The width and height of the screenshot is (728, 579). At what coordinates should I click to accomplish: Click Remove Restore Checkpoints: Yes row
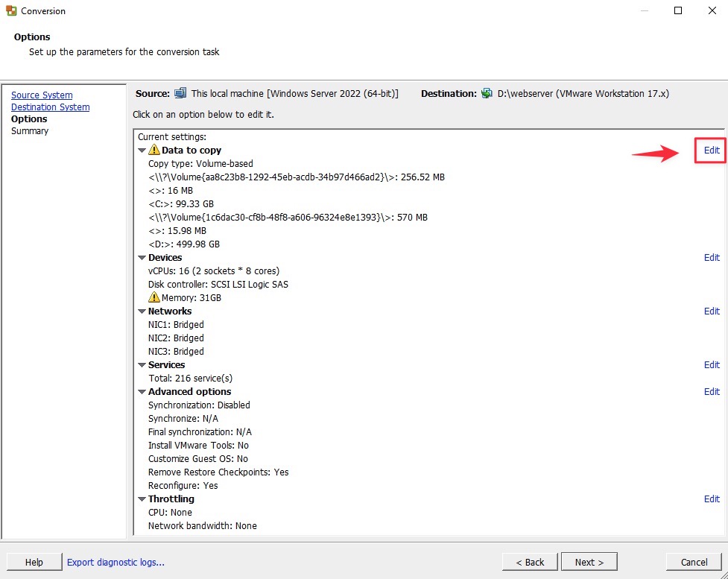218,472
